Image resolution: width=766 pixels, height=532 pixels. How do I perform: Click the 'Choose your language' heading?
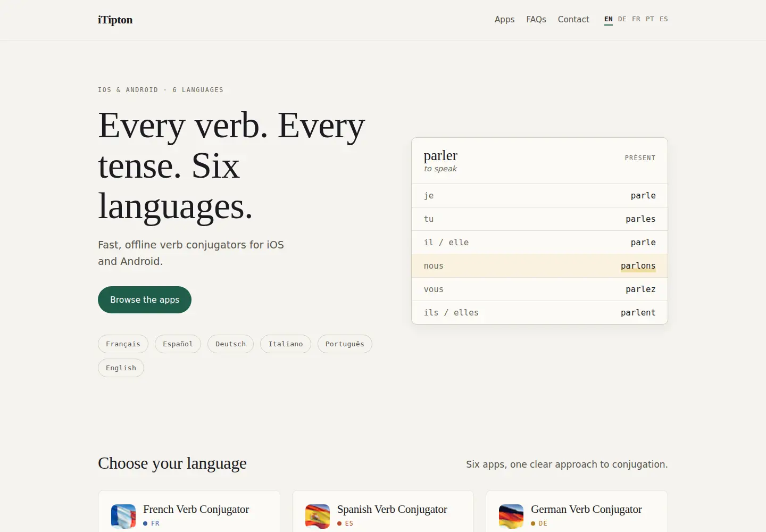[x=172, y=463]
